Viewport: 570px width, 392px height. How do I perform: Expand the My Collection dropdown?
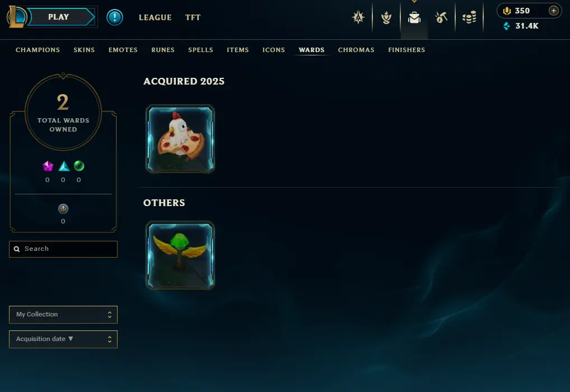pos(63,315)
